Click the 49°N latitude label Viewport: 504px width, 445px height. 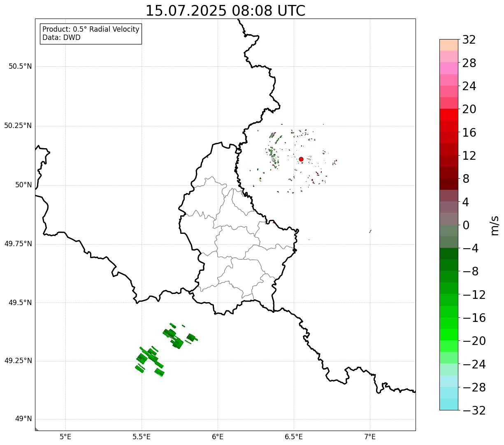point(23,419)
